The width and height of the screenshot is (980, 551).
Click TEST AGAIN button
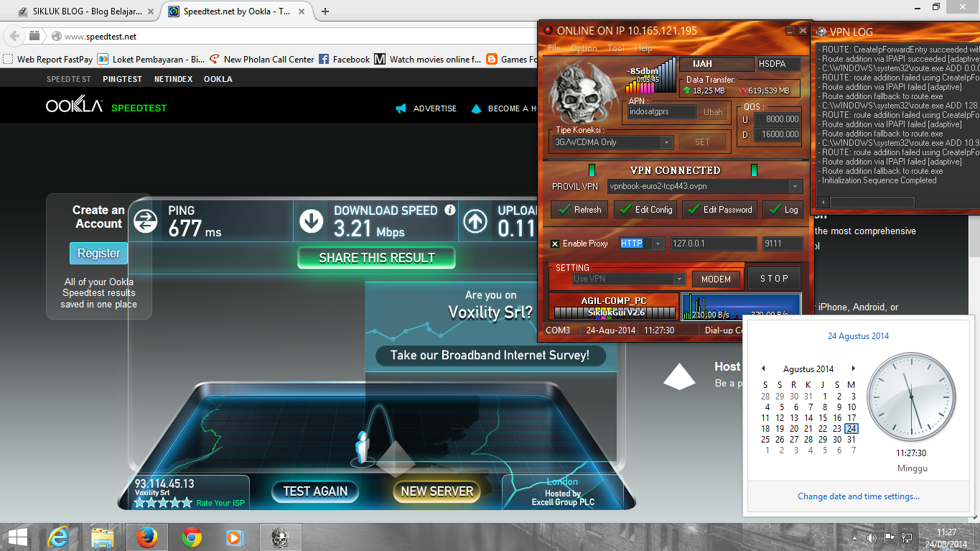[316, 491]
